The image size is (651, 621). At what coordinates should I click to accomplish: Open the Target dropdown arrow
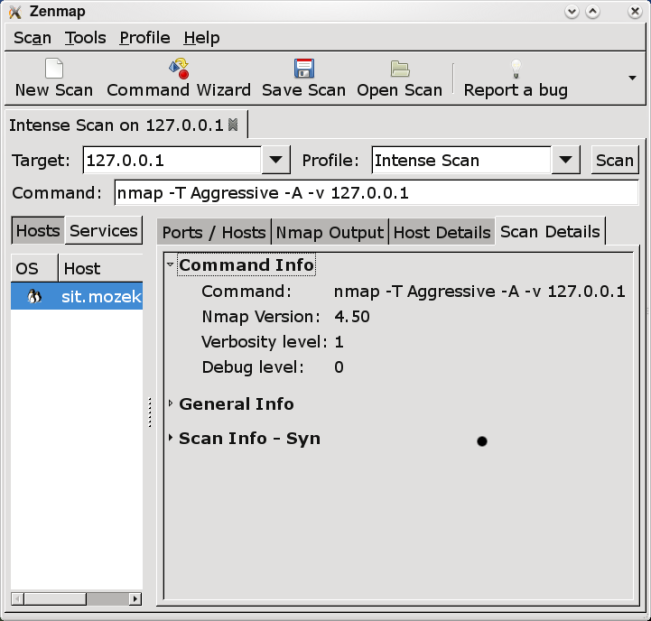(276, 160)
